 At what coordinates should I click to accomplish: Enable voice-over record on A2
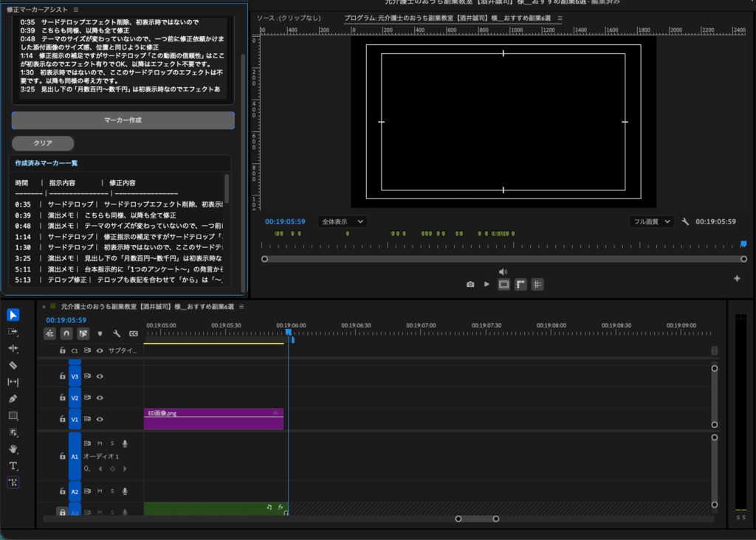click(125, 491)
